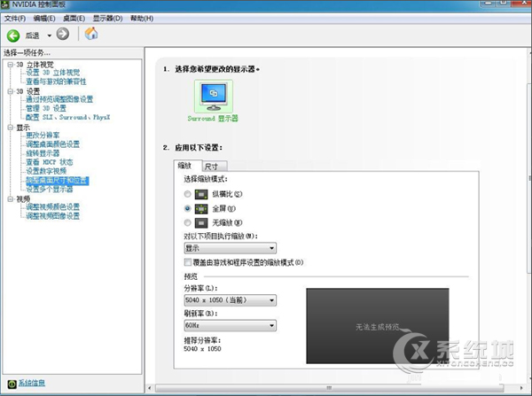Screen dimensions: 532x396
Task: Select the Surround 显示器 monitor icon
Action: (214, 97)
